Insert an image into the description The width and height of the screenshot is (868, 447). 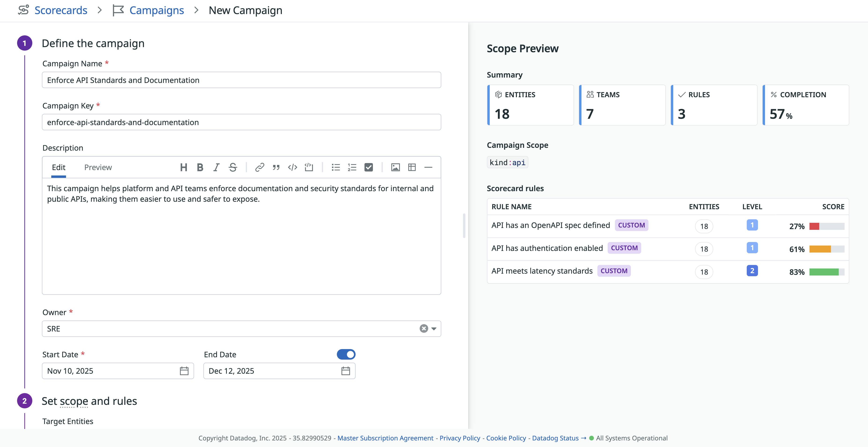point(395,167)
